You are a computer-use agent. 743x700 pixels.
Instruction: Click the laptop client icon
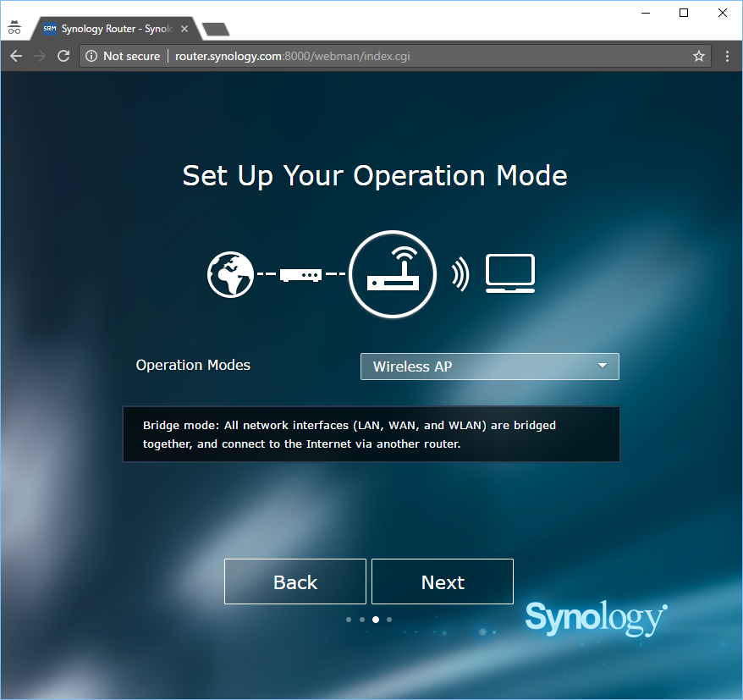pos(510,273)
